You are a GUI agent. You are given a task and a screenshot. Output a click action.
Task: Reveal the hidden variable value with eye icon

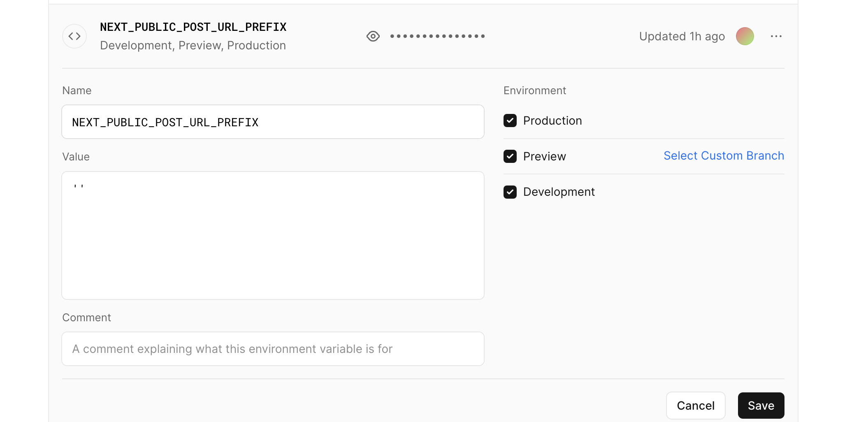pyautogui.click(x=373, y=36)
